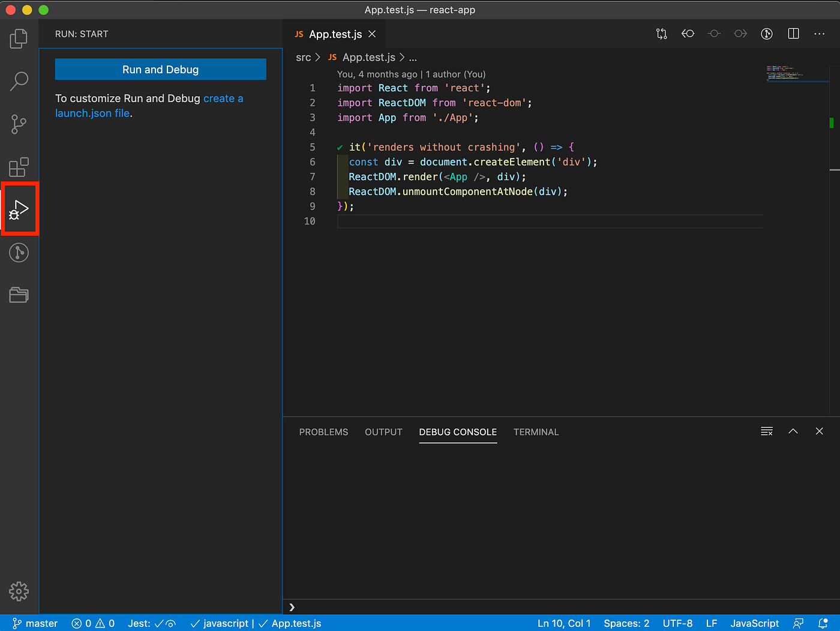Open the editor actions More Actions menu
Image resolution: width=840 pixels, height=631 pixels.
820,34
